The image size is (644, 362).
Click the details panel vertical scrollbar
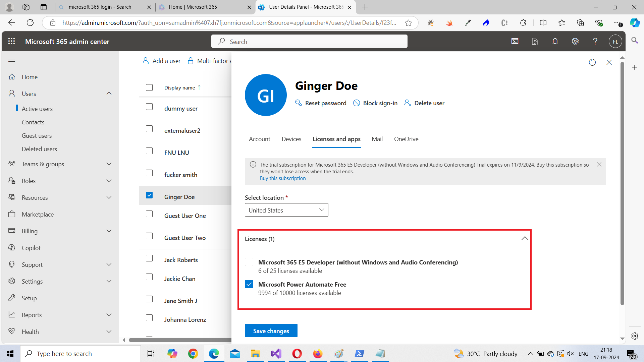tap(622, 184)
